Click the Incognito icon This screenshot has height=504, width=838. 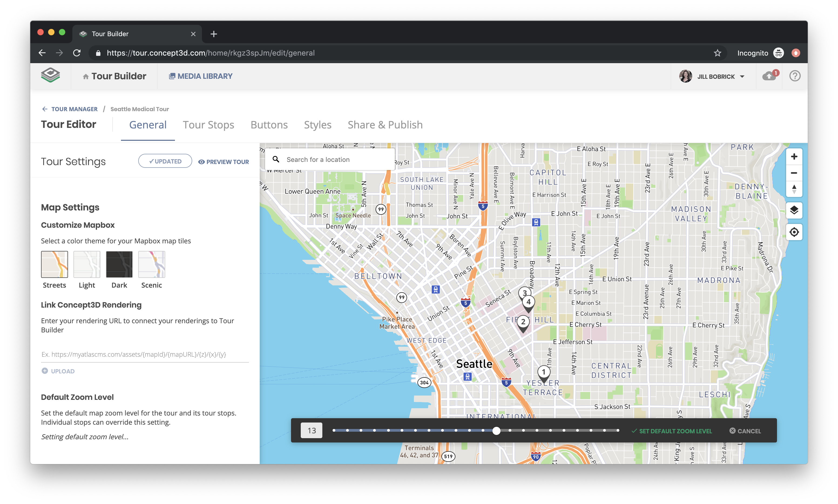[x=778, y=53]
